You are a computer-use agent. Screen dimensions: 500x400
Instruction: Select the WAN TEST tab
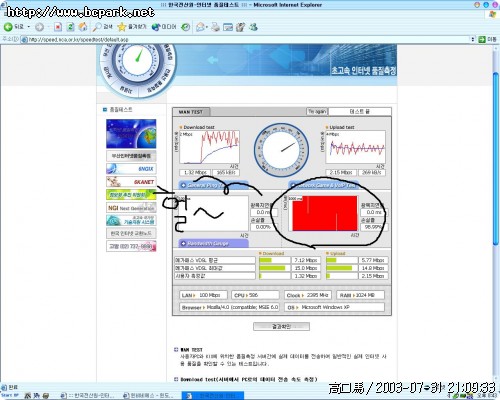[191, 112]
